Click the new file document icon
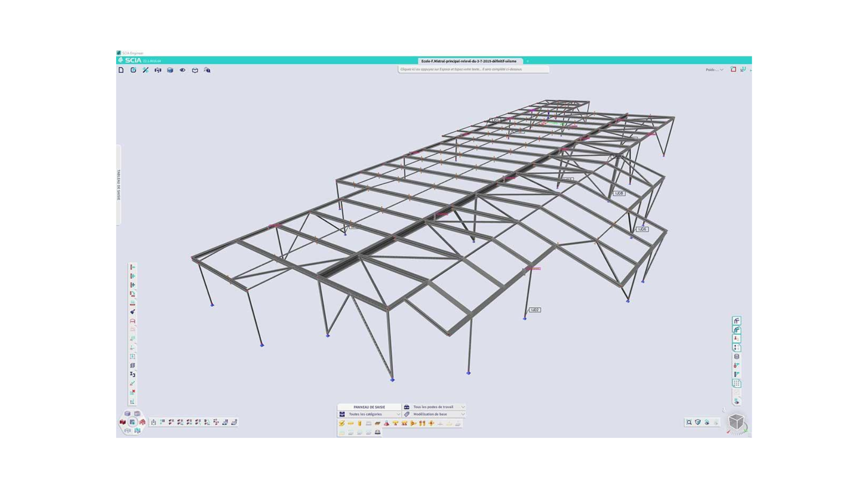Image resolution: width=868 pixels, height=488 pixels. coord(121,70)
